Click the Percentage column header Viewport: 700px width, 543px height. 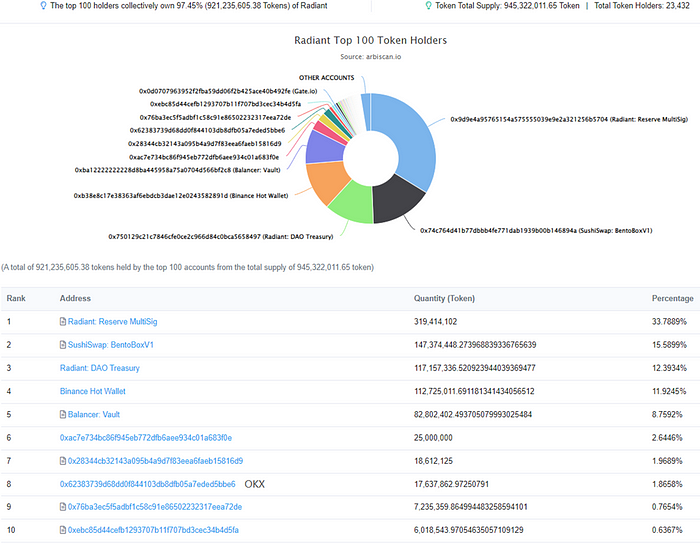coord(672,298)
